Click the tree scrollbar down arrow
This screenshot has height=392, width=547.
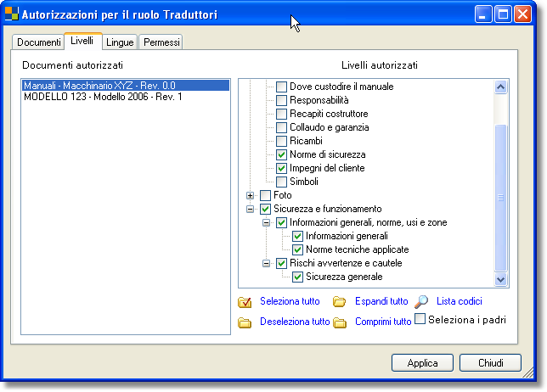[x=500, y=279]
